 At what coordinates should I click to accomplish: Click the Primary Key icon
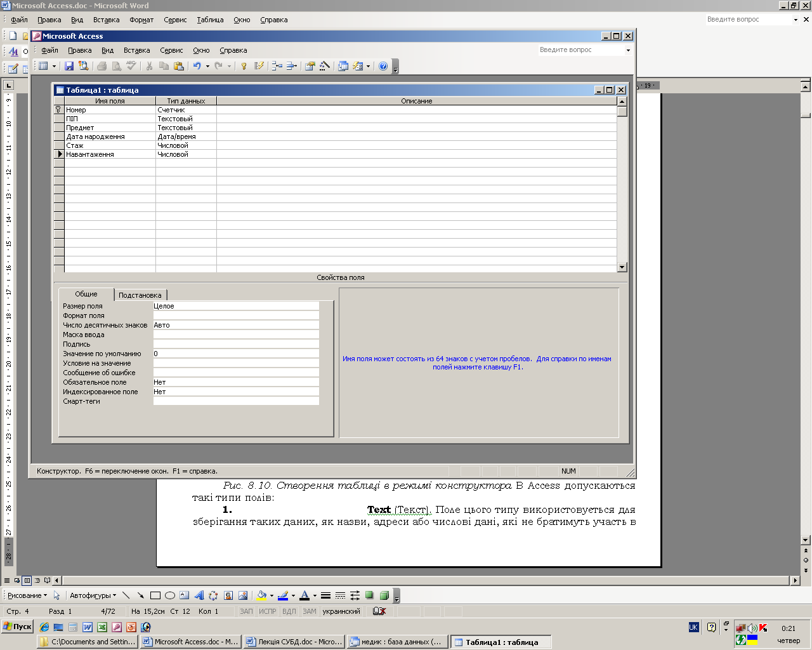[x=244, y=66]
